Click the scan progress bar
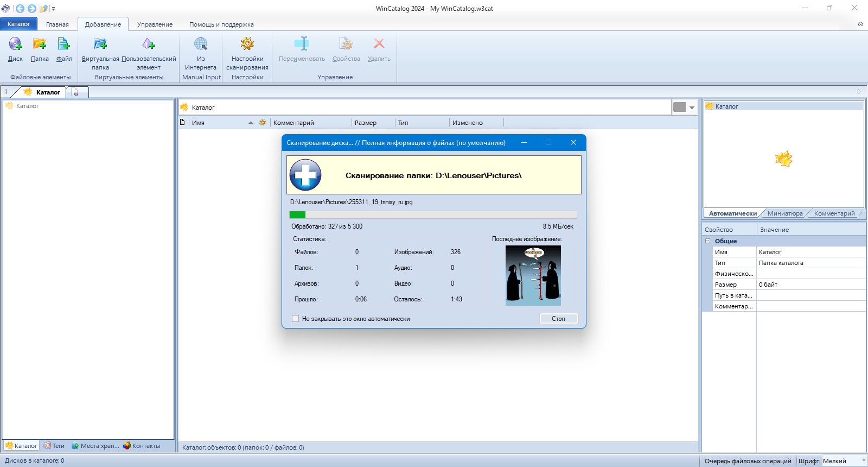 433,214
